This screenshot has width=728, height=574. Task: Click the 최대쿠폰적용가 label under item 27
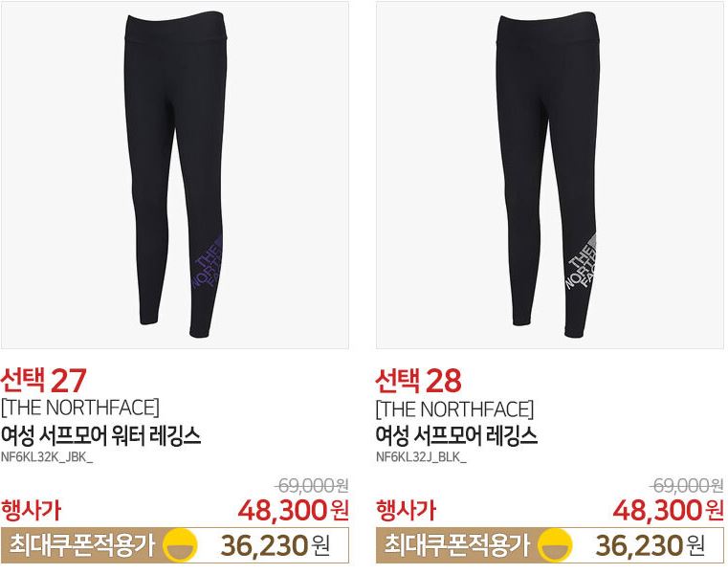tap(81, 545)
